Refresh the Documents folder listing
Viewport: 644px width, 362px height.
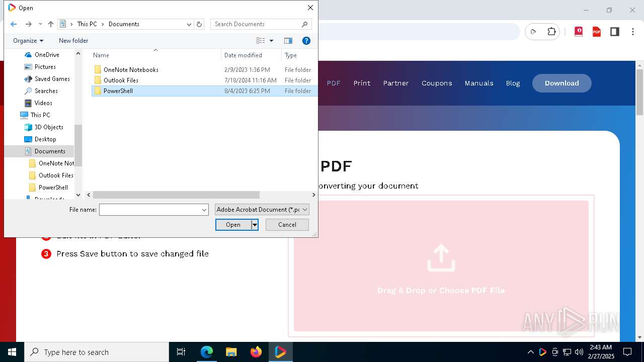(199, 24)
